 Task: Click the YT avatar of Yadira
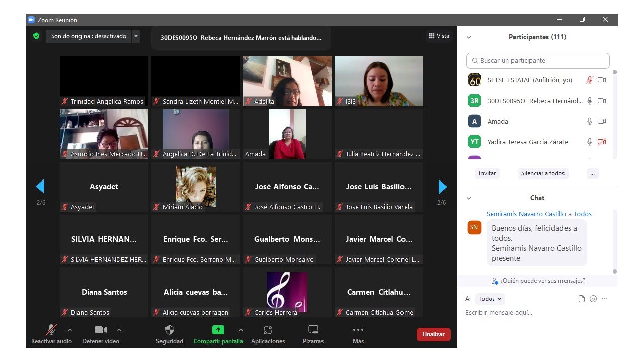pos(474,142)
